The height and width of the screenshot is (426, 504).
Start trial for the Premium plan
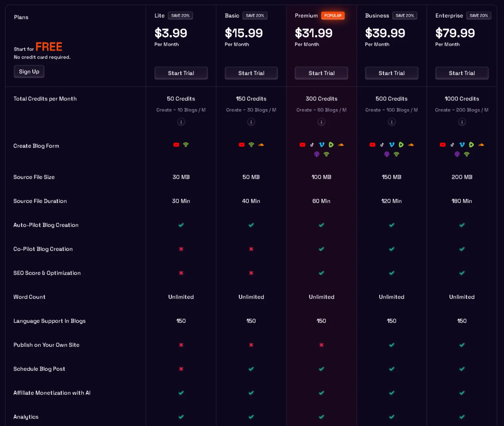click(322, 73)
